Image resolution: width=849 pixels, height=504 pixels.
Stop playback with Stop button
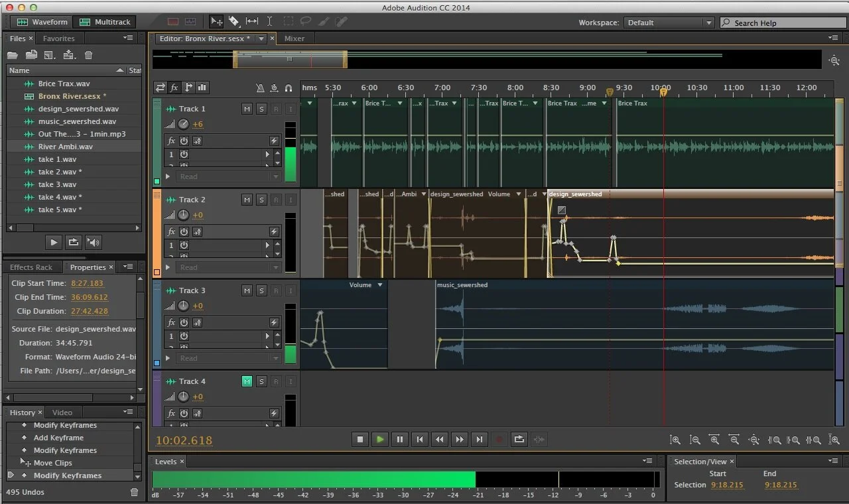coord(360,439)
